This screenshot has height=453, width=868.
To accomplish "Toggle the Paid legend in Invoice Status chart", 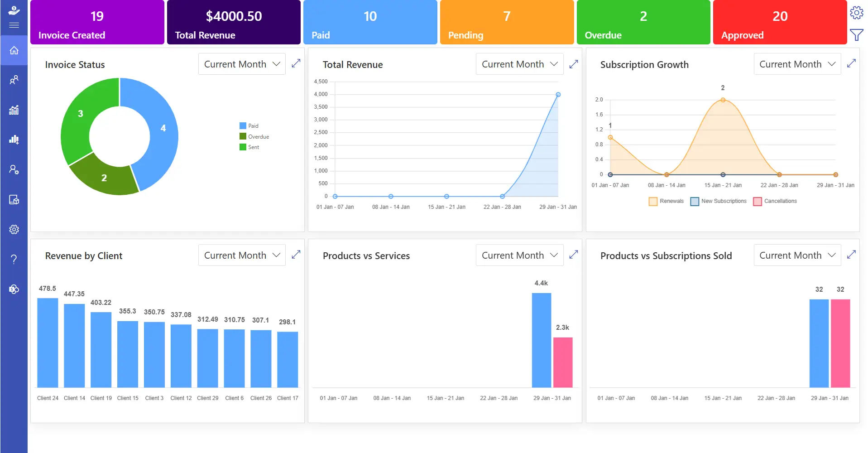I will (248, 125).
